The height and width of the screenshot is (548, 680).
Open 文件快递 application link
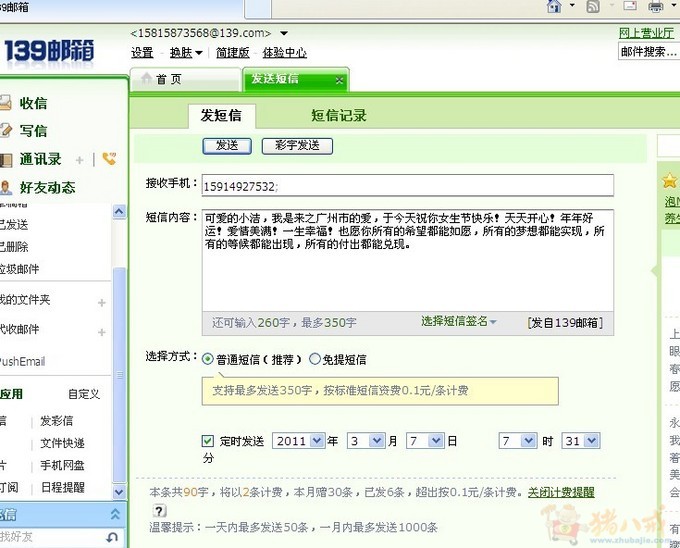62,443
